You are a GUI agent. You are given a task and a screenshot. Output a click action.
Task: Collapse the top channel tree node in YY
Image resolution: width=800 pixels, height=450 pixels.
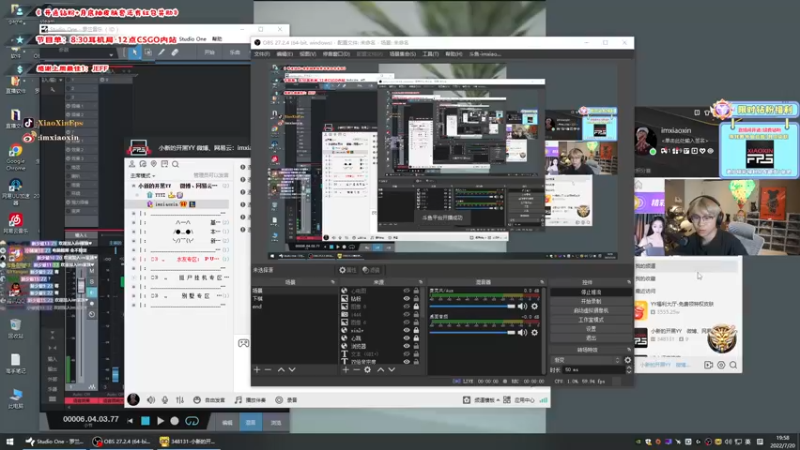tap(134, 186)
